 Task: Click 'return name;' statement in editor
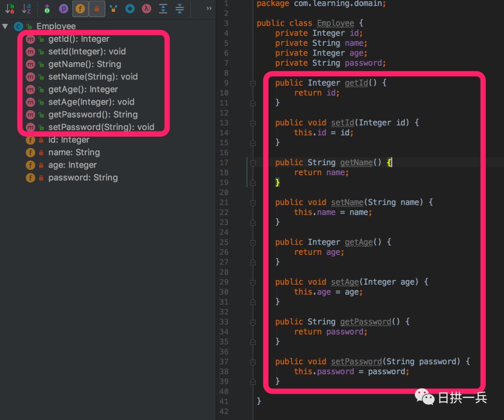click(322, 173)
